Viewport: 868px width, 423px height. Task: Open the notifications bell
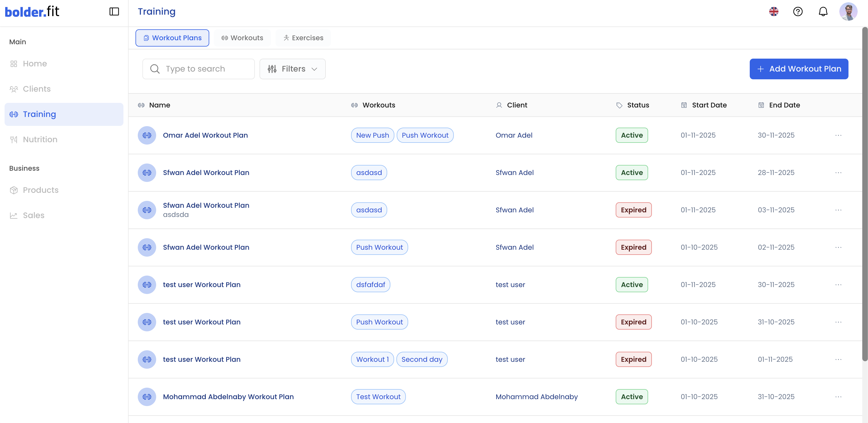(823, 11)
